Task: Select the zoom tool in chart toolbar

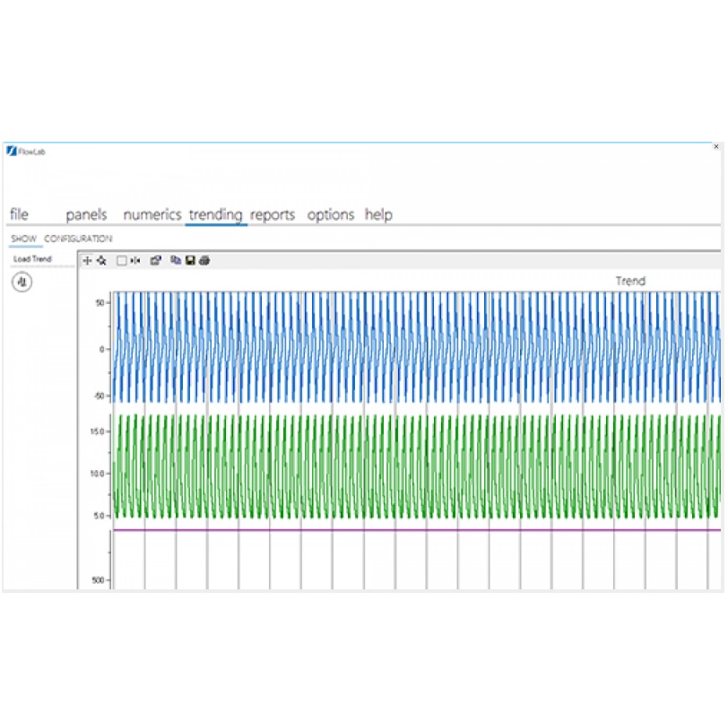Action: [x=100, y=261]
